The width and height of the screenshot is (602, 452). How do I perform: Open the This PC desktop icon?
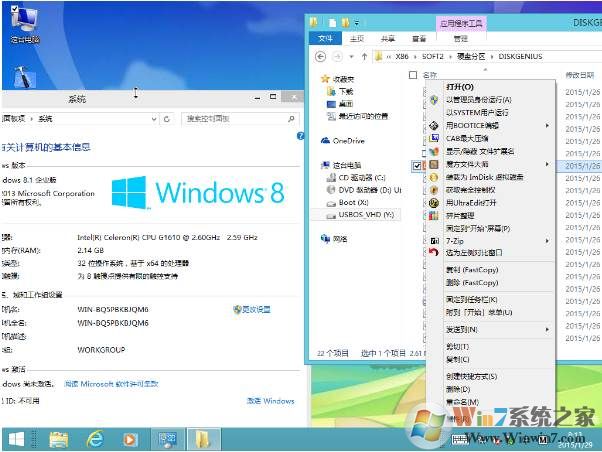pyautogui.click(x=25, y=24)
